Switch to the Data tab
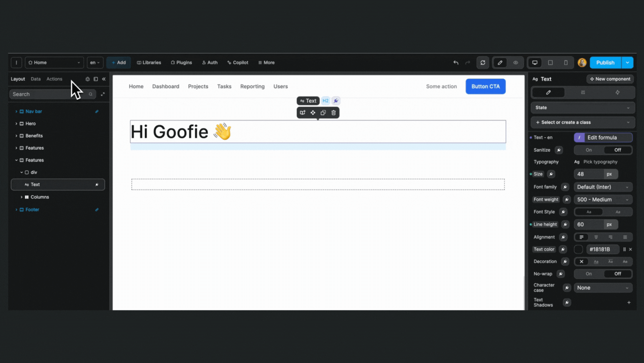 [36, 79]
